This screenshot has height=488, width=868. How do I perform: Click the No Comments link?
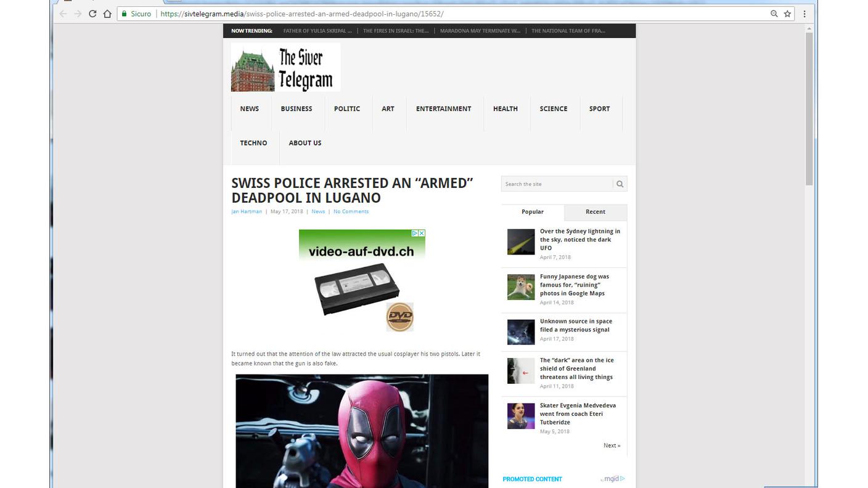[351, 211]
